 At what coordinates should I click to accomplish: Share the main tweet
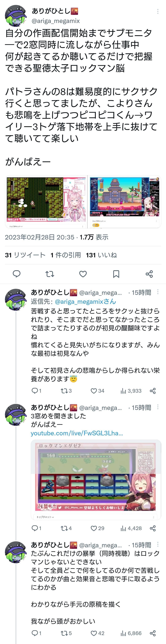point(149,274)
